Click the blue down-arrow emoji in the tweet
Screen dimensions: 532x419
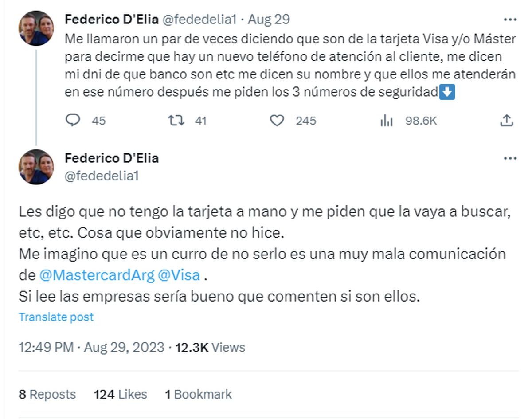(447, 92)
